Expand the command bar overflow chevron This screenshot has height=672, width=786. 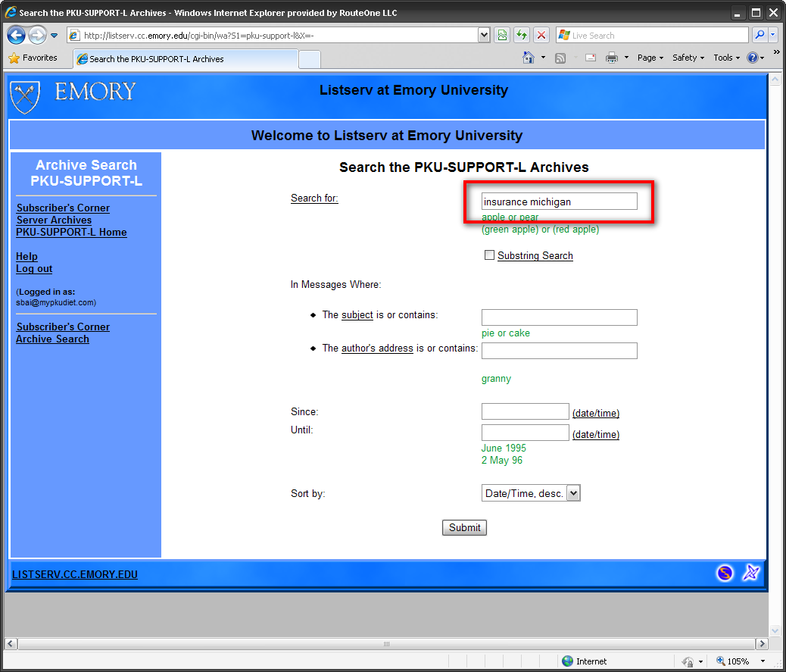pyautogui.click(x=776, y=52)
